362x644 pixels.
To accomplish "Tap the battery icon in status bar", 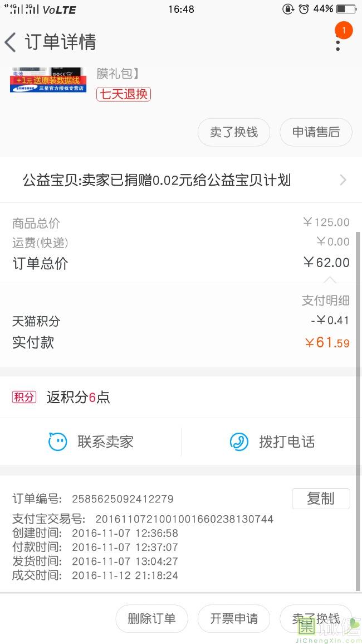I will 345,9.
